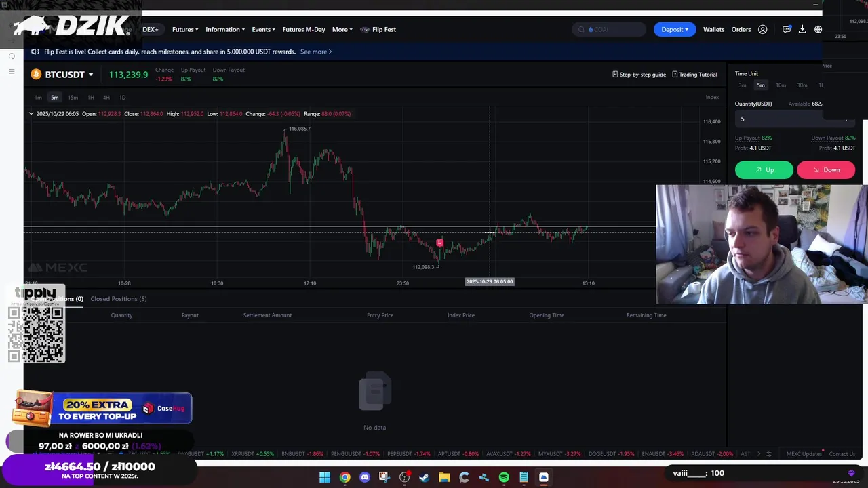The image size is (868, 488).
Task: Switch chart to 1m interval
Action: point(38,98)
